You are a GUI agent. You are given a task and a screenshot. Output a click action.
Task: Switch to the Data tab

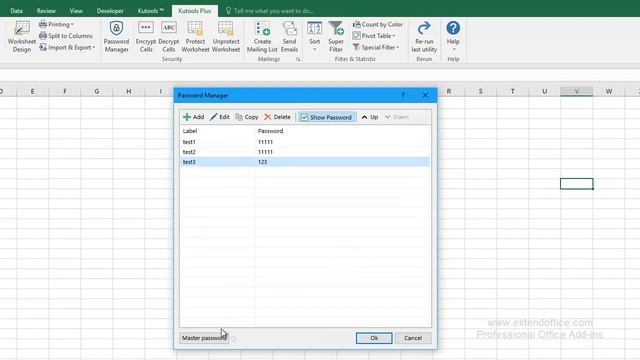point(16,11)
